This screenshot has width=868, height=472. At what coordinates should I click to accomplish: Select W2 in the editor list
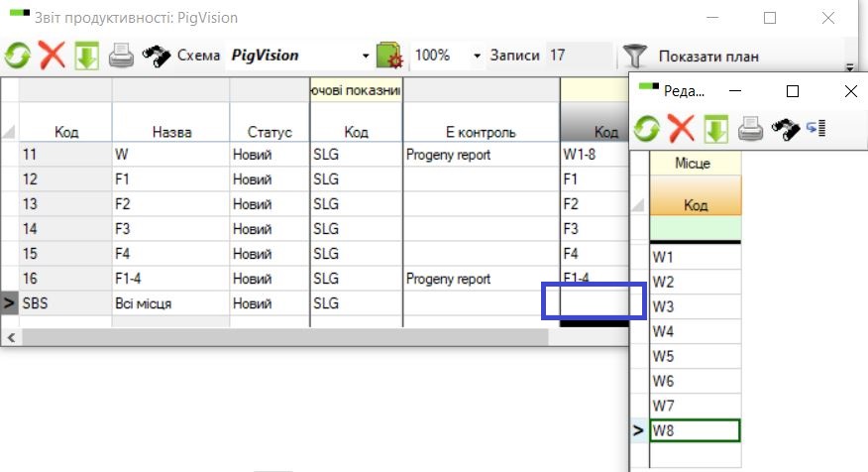696,282
